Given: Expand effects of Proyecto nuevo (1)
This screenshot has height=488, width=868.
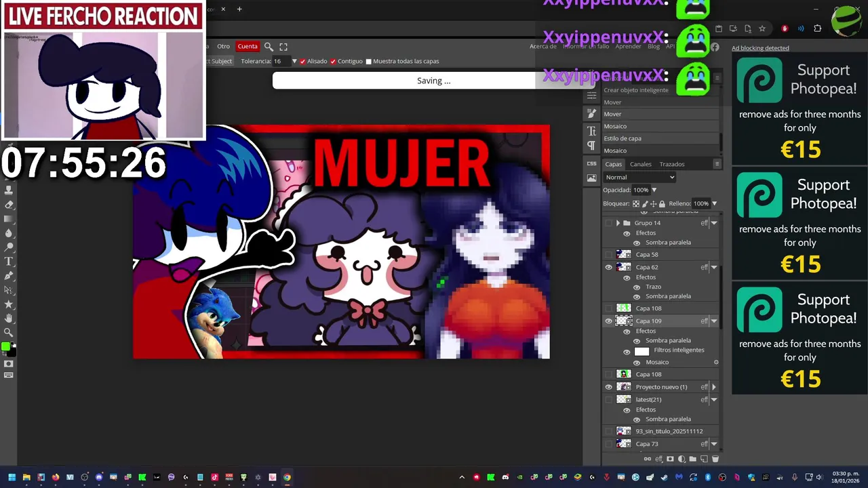Looking at the screenshot, I should 713,387.
